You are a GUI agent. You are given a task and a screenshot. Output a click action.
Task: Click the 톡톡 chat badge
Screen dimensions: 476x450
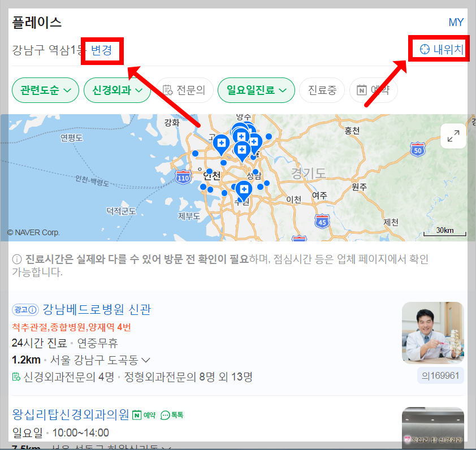[172, 415]
